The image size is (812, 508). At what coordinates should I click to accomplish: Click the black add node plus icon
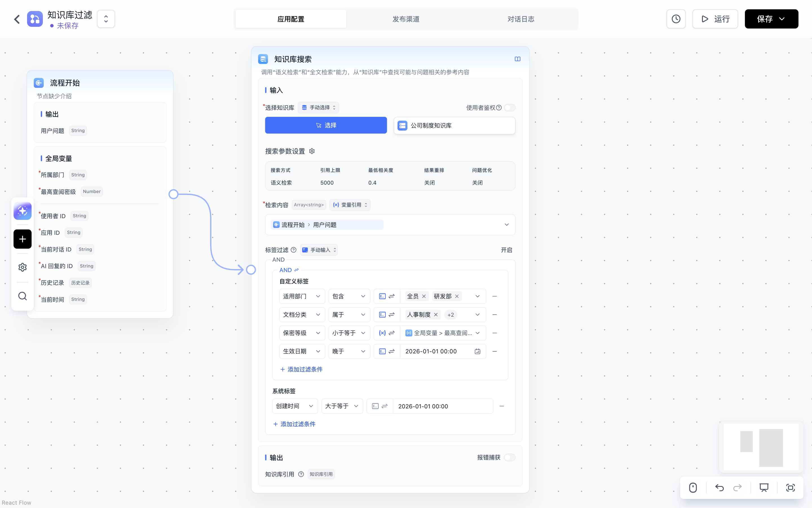point(23,239)
